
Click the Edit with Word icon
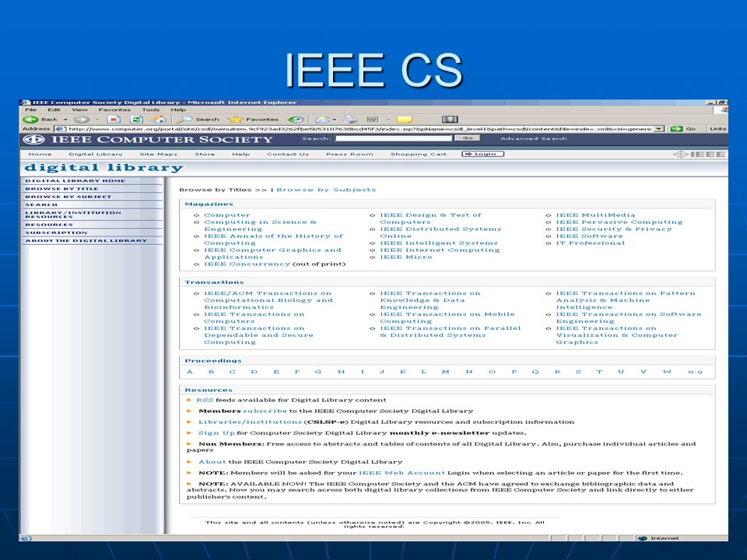373,120
